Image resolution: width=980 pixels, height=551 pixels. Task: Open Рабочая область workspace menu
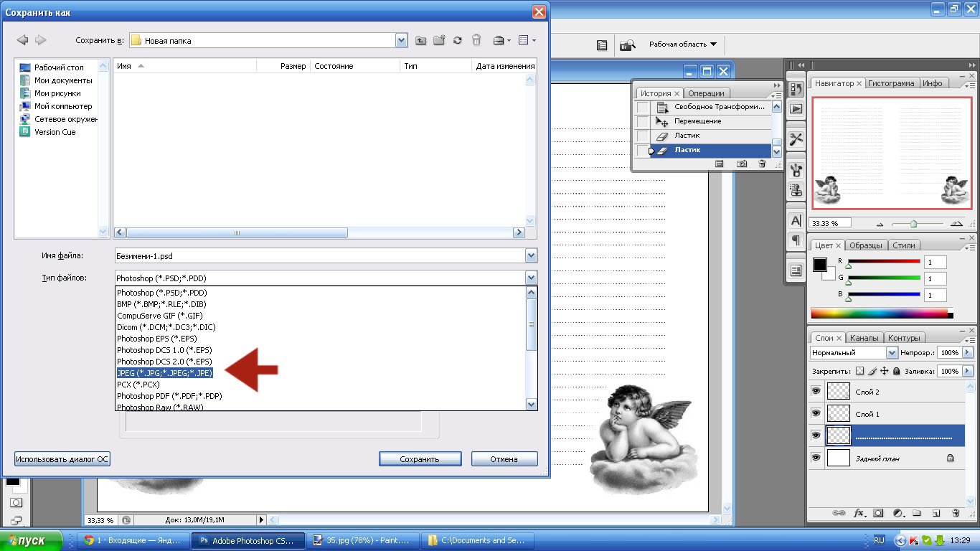click(683, 44)
